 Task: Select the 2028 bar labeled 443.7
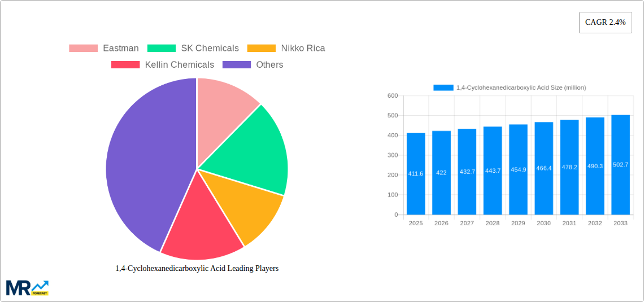pos(493,170)
